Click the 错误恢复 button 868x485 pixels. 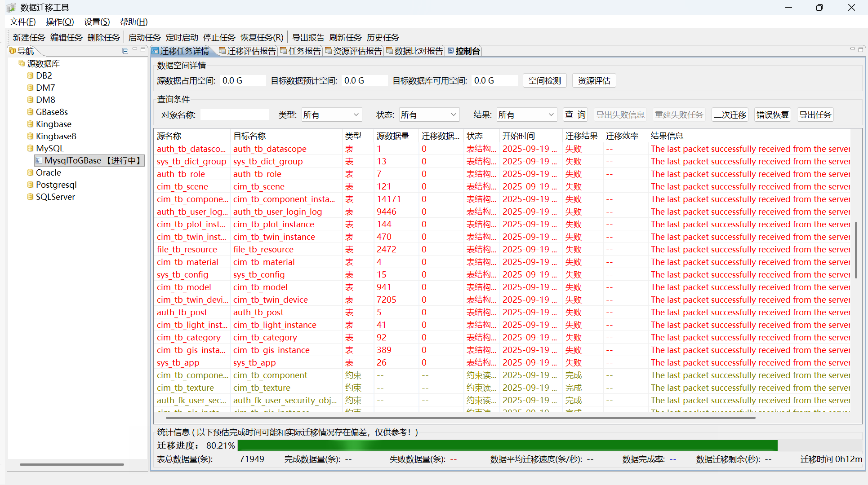[x=773, y=115]
